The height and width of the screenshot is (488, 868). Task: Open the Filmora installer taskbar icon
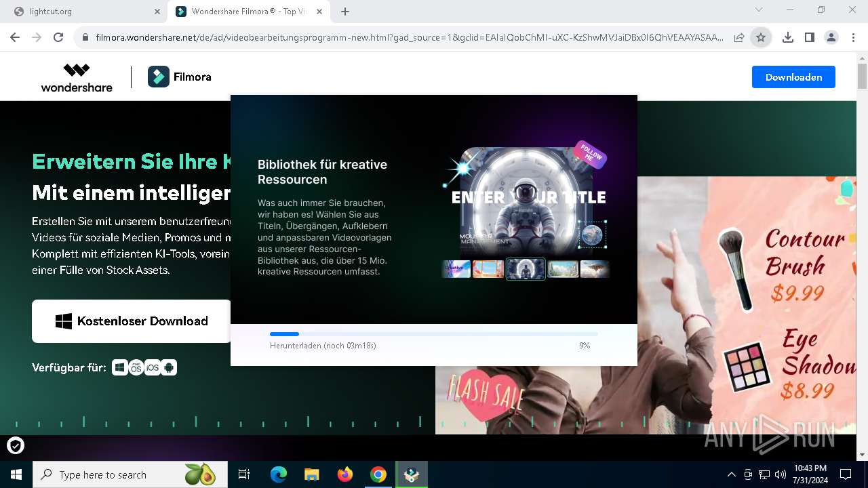[412, 474]
